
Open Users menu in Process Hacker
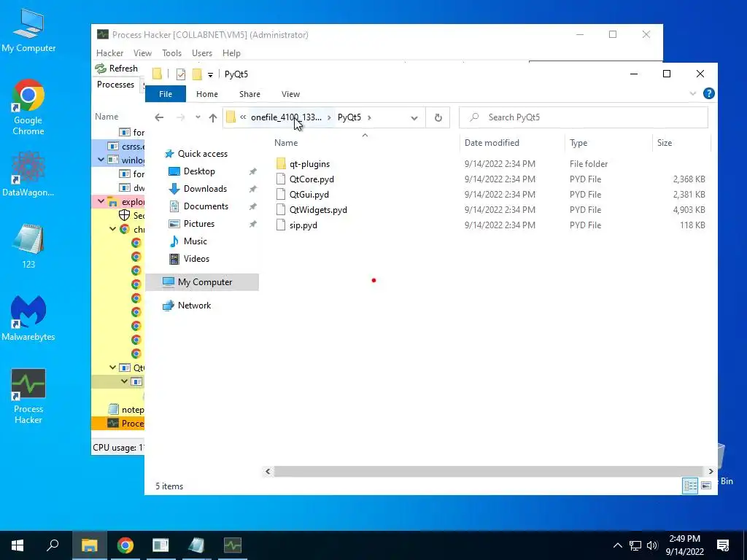coord(202,52)
